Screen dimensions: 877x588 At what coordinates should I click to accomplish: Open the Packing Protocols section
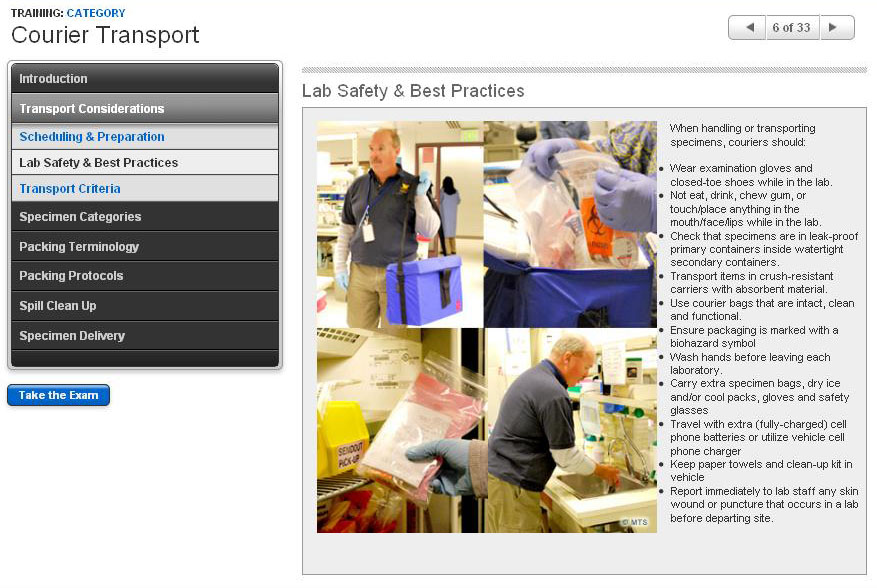144,276
